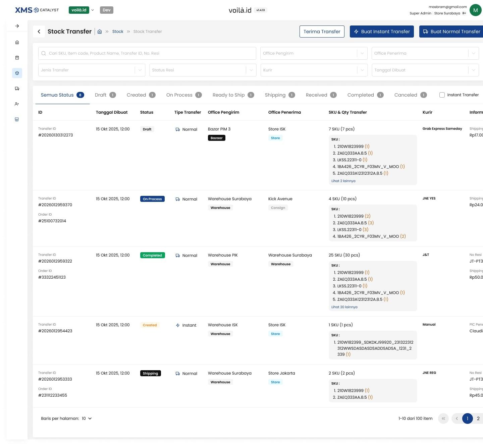The height and width of the screenshot is (448, 483).
Task: Go to previous page with chevron icon
Action: pos(457,418)
